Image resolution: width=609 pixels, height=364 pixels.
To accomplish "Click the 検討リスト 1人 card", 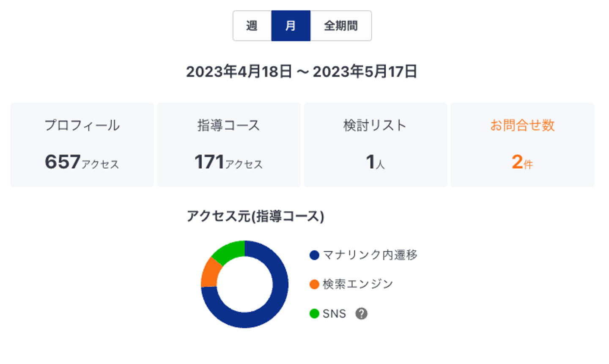I will click(x=375, y=145).
